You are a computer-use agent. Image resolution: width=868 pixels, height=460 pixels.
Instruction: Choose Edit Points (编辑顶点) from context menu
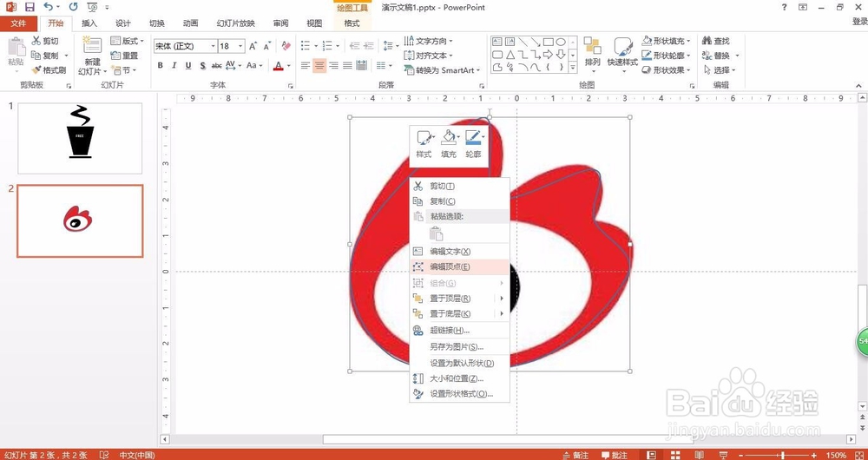(x=459, y=266)
